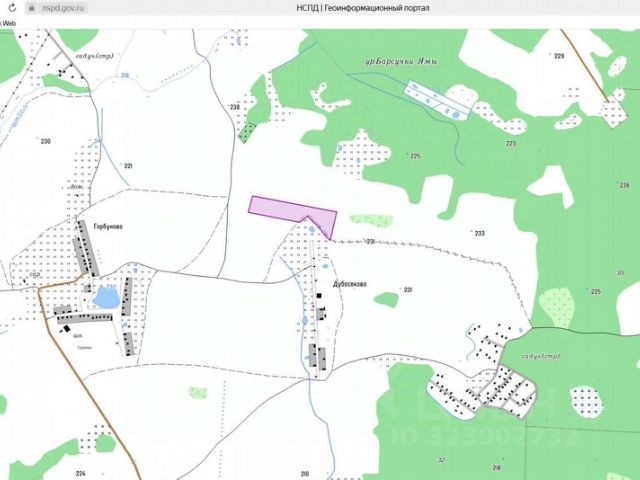Viewport: 640px width, 480px height.
Task: Select the 'ур.Барсучьи Ямы' map label
Action: pyautogui.click(x=401, y=62)
